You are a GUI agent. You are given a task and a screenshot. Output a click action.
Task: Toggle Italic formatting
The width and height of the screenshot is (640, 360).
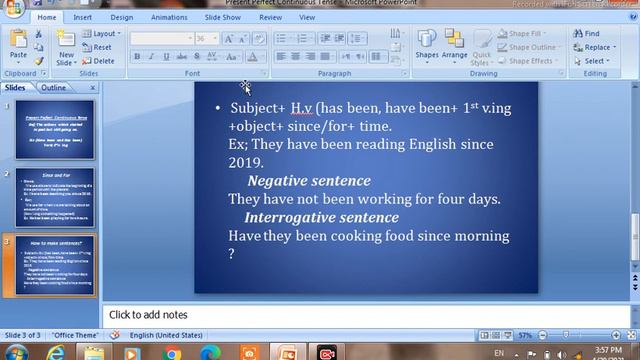click(x=151, y=57)
